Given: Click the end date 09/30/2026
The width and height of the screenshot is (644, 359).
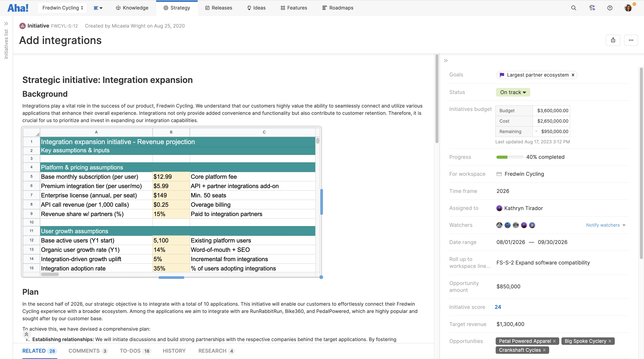Looking at the screenshot, I should (x=553, y=242).
